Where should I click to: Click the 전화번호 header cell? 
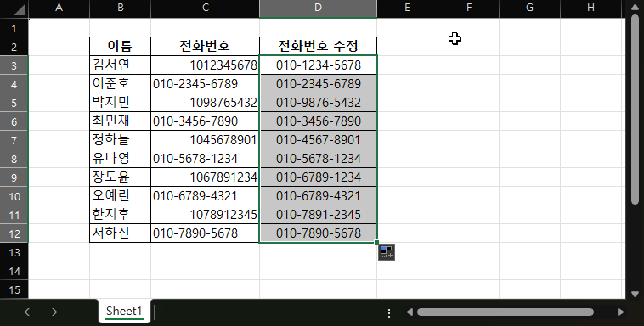coord(206,46)
